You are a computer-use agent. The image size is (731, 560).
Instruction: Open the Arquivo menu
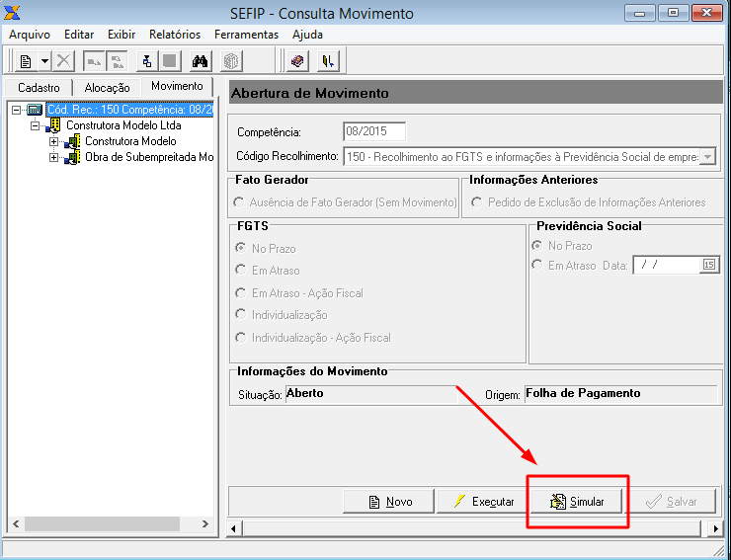pos(30,35)
